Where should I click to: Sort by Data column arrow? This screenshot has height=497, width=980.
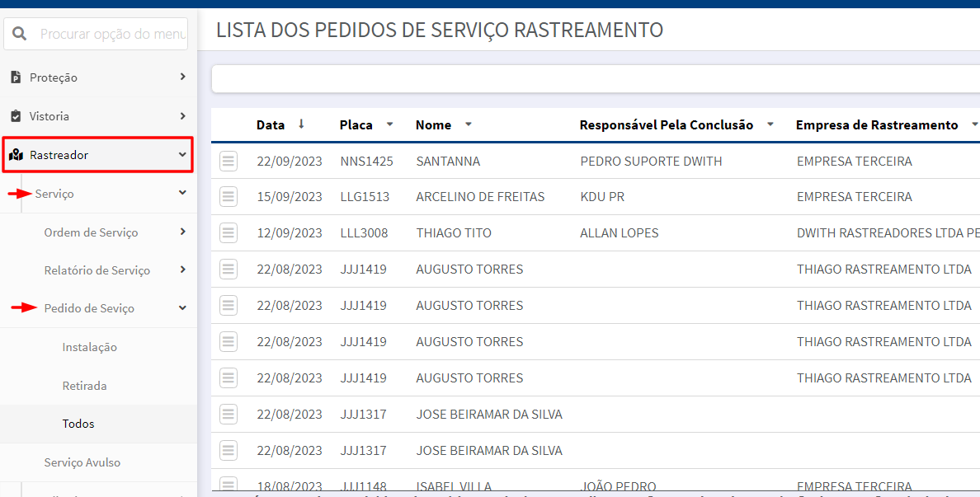(x=301, y=124)
